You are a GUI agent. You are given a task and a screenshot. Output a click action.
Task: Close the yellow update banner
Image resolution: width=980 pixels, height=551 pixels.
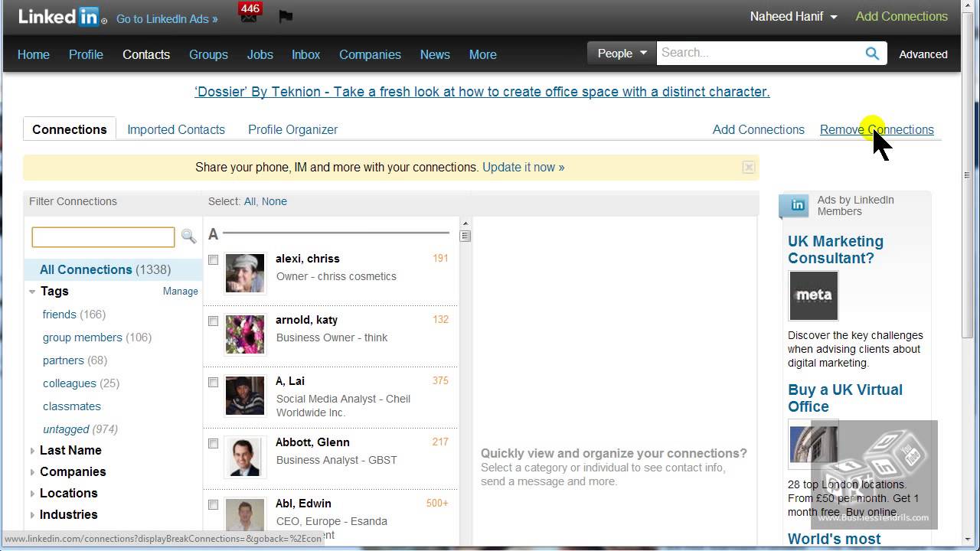click(x=749, y=167)
